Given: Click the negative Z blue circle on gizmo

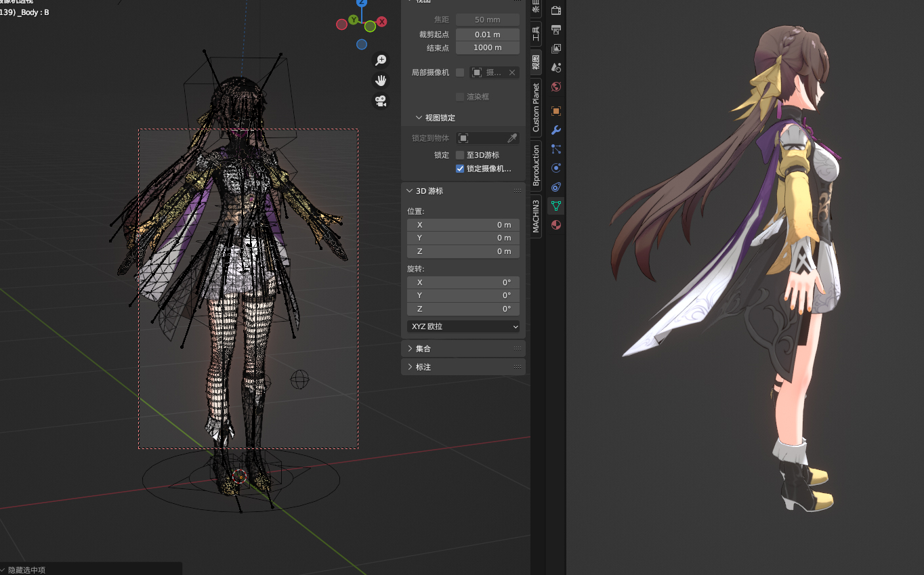Looking at the screenshot, I should click(362, 44).
